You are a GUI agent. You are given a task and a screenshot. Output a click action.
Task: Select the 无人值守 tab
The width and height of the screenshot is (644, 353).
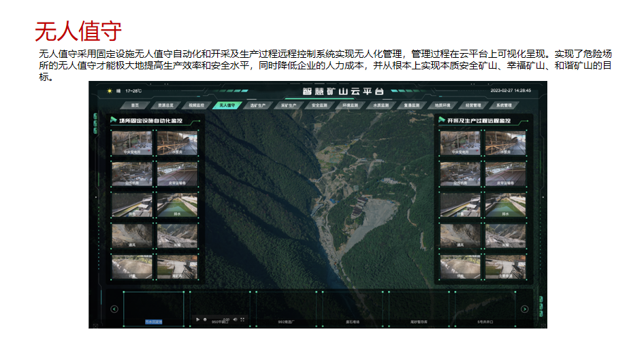227,105
